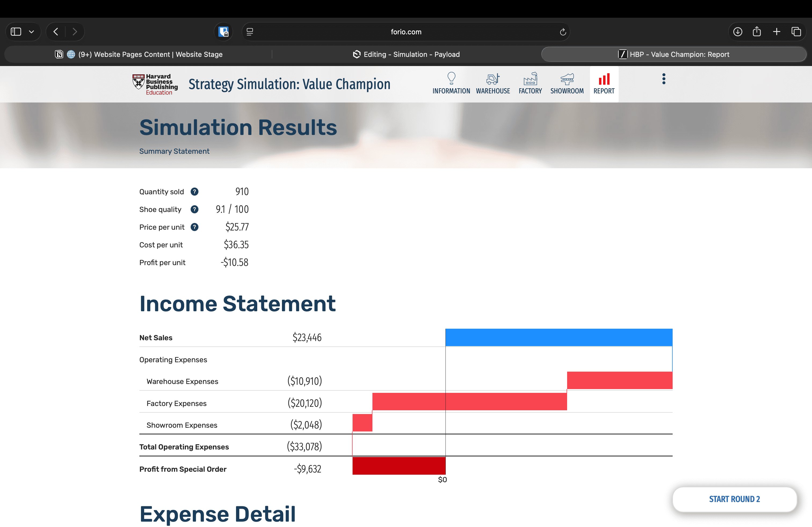Show help for Quantity sold

click(194, 192)
